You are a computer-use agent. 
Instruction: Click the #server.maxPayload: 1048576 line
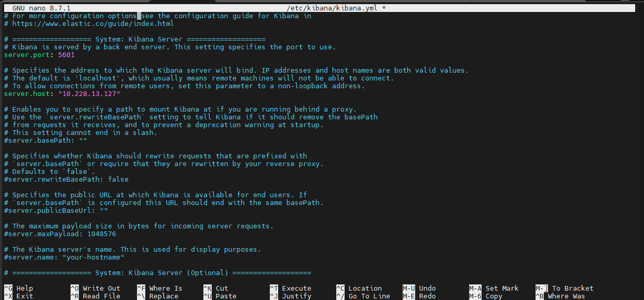point(60,234)
